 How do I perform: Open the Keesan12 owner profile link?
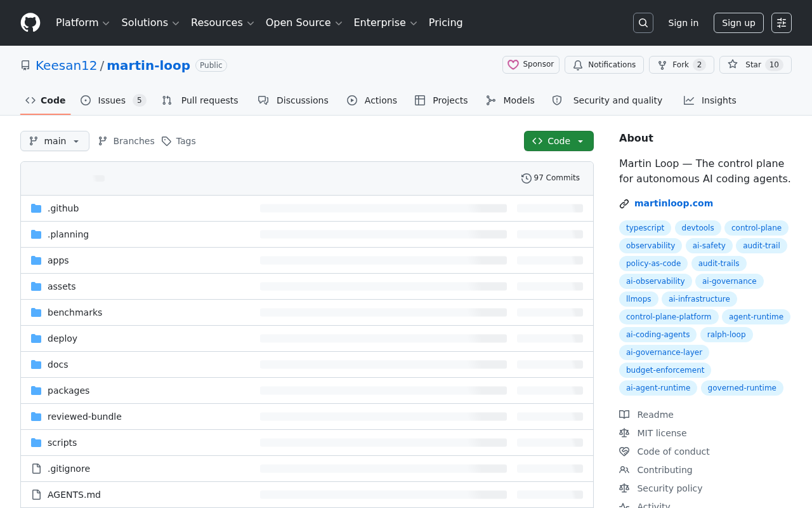(67, 65)
